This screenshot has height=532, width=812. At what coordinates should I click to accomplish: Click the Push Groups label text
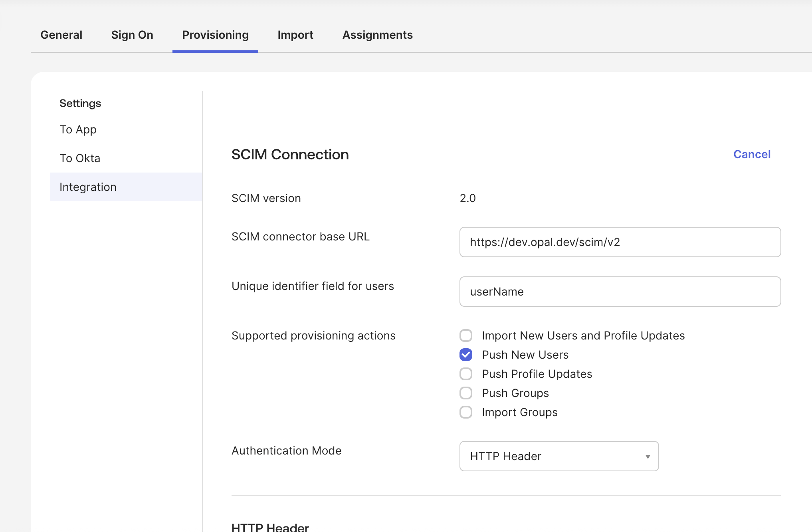click(x=515, y=393)
